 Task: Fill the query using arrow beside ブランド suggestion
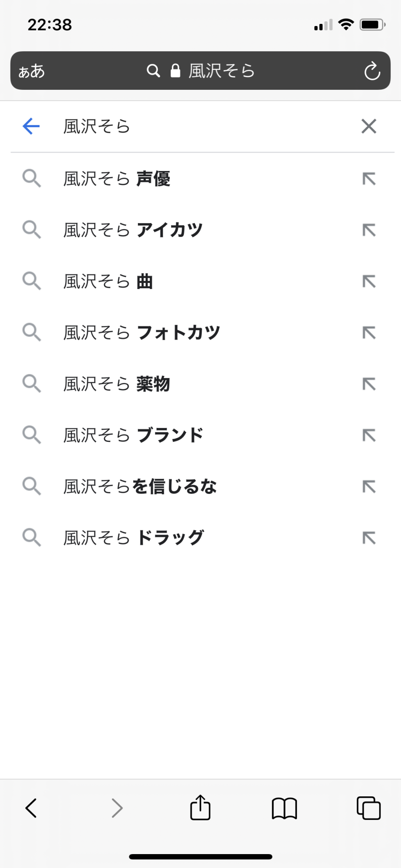(368, 435)
